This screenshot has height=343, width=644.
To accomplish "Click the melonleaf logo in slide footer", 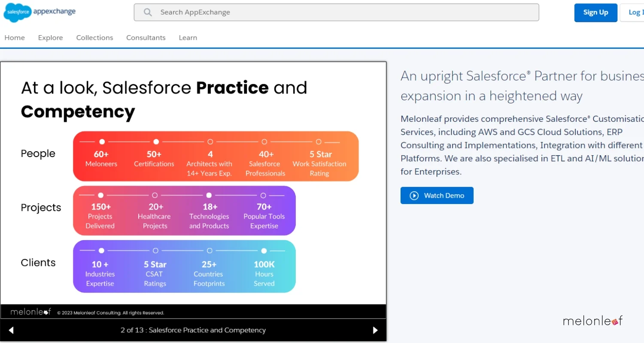I will point(31,312).
